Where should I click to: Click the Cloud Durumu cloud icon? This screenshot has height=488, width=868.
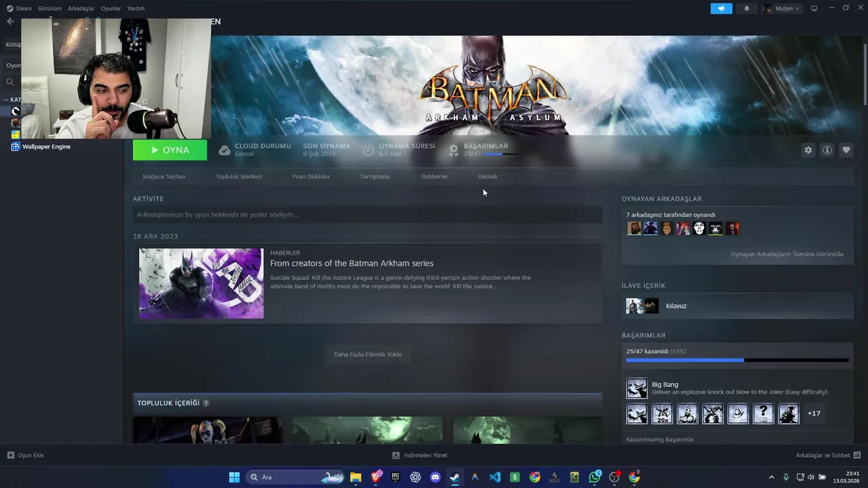(x=224, y=150)
